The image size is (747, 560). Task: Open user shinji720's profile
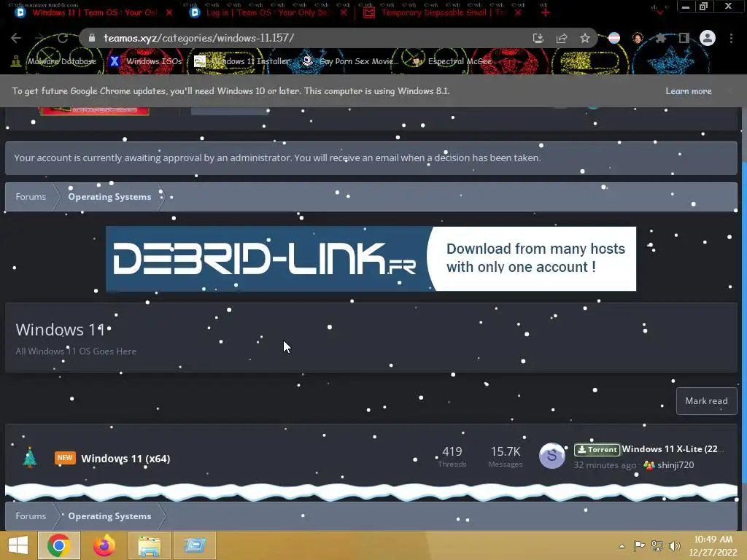pyautogui.click(x=676, y=465)
